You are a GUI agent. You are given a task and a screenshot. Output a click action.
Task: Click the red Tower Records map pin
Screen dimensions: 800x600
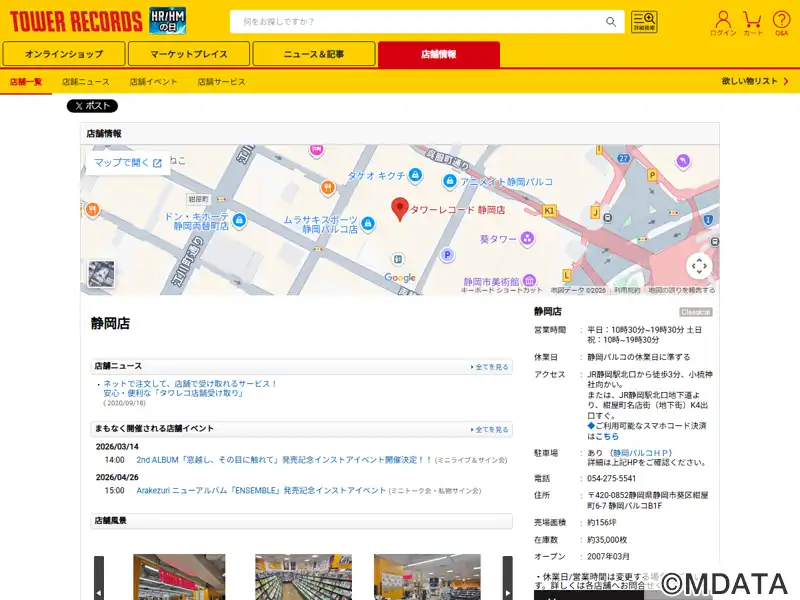(x=399, y=209)
